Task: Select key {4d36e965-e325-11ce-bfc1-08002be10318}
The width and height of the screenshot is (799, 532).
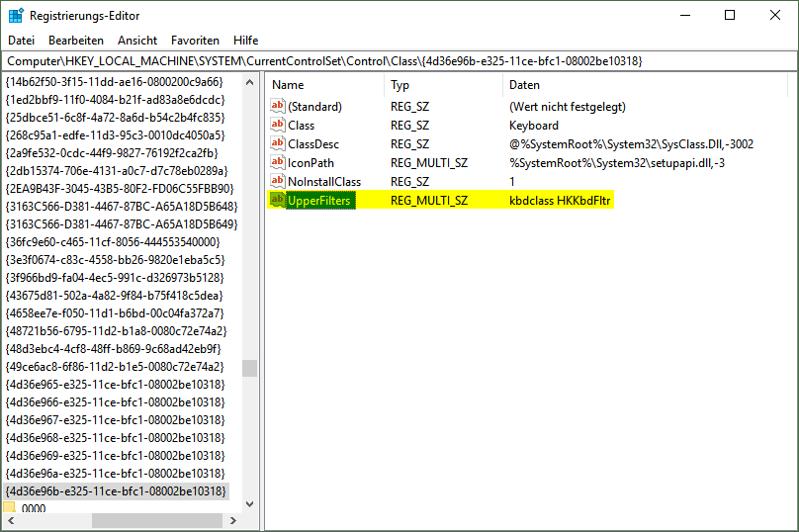Action: (x=115, y=385)
